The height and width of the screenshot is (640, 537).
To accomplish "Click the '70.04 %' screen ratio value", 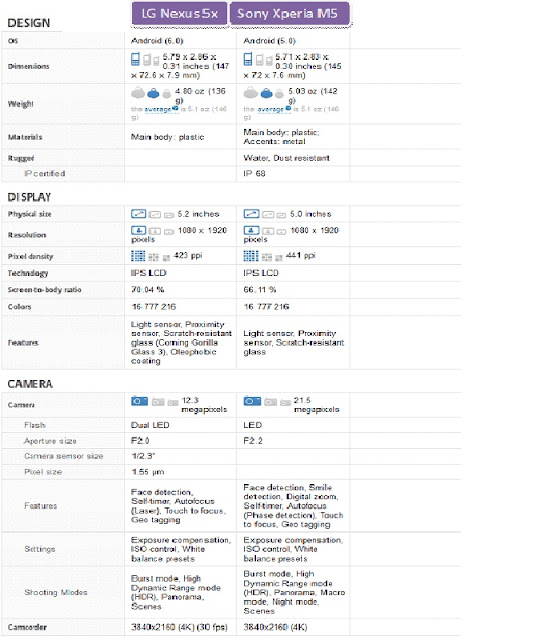I will point(148,290).
